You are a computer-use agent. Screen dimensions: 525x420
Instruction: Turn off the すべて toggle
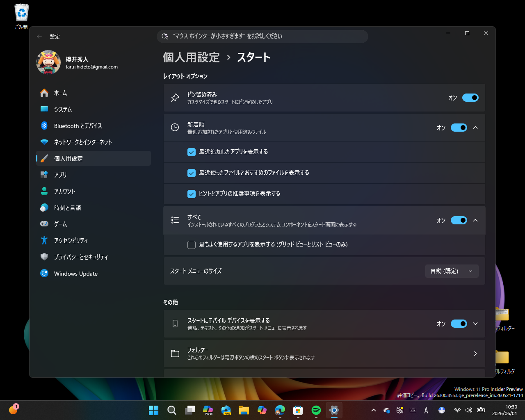tap(459, 220)
